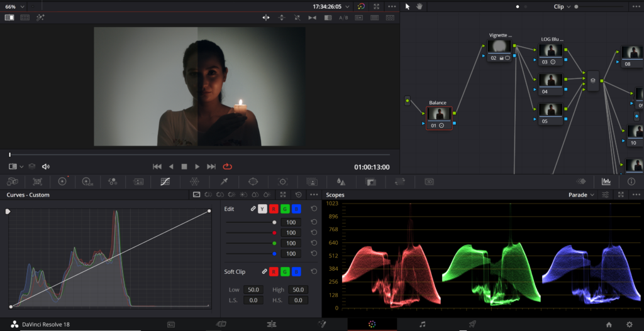The image size is (644, 331).
Task: Click the Soft Clip Low value field
Action: 254,290
